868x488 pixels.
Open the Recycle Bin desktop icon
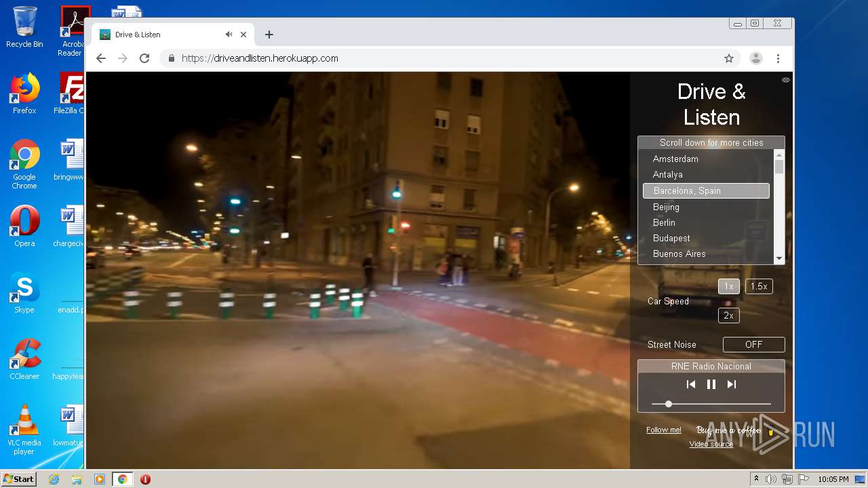[x=24, y=27]
